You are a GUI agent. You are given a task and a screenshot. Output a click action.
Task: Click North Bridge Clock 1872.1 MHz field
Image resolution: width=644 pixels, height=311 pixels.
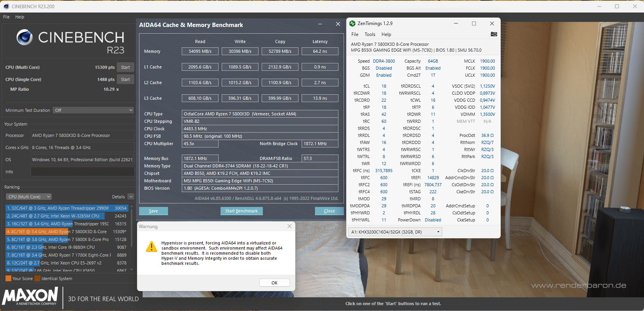320,144
